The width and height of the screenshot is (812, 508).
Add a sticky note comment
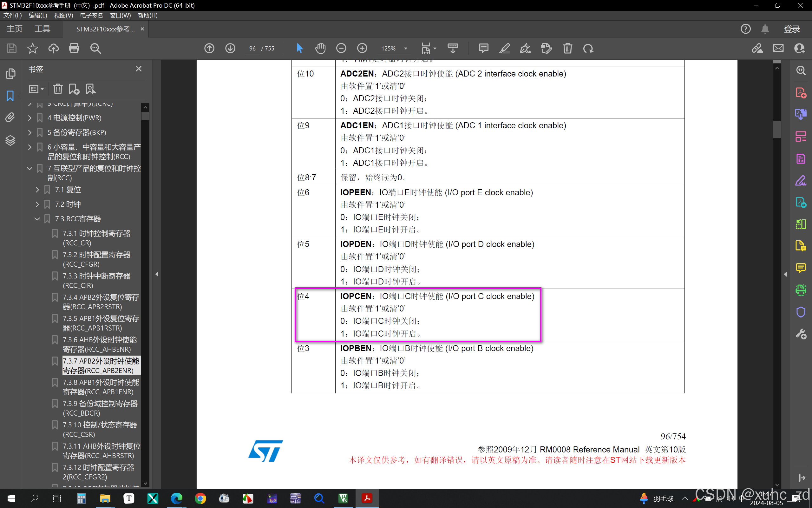(x=483, y=48)
